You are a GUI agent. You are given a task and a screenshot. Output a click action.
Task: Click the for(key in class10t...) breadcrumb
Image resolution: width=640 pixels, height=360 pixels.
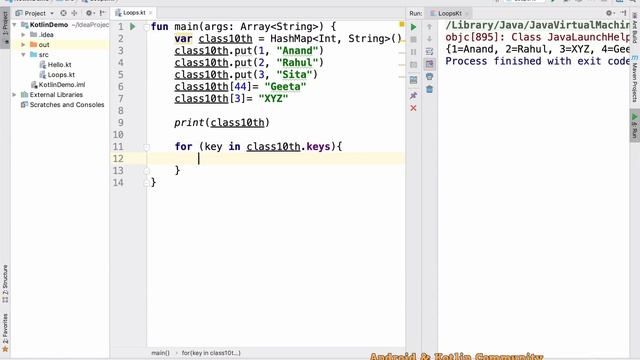point(211,353)
